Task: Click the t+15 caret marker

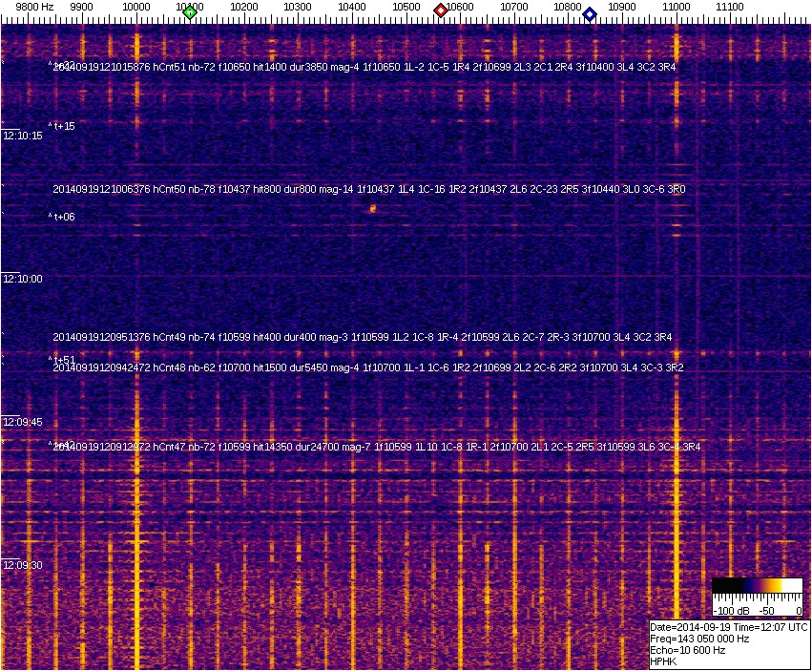Action: (63, 126)
